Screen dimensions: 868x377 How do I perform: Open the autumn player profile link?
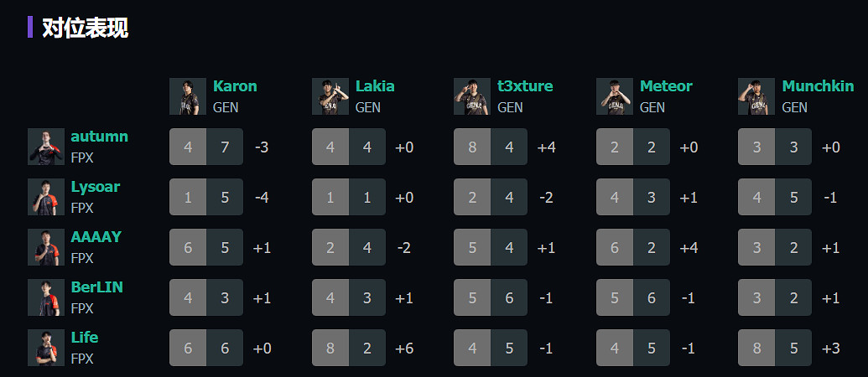[x=99, y=137]
